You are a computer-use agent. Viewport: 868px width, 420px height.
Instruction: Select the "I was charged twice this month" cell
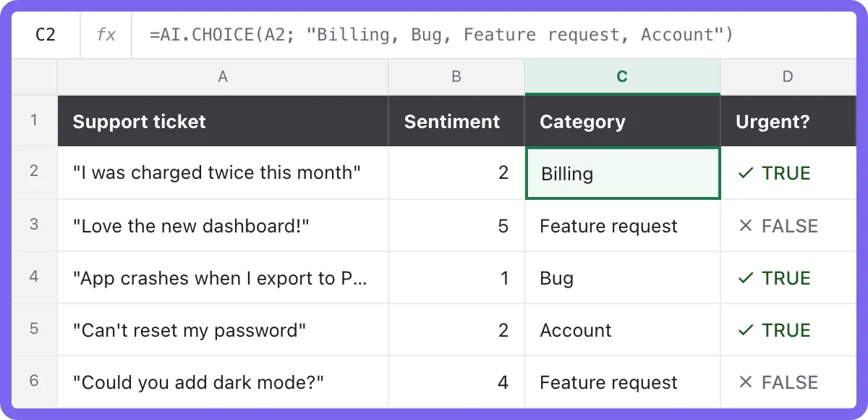tap(223, 173)
